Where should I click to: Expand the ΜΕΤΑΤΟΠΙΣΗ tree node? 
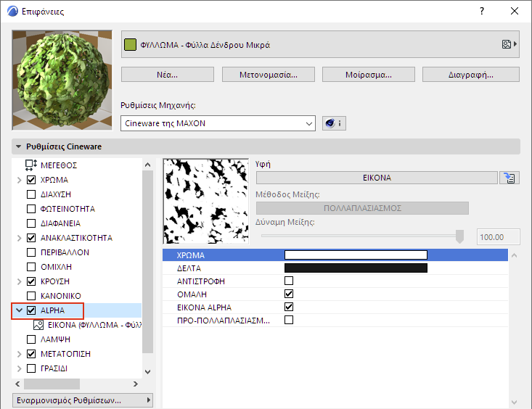(x=20, y=354)
